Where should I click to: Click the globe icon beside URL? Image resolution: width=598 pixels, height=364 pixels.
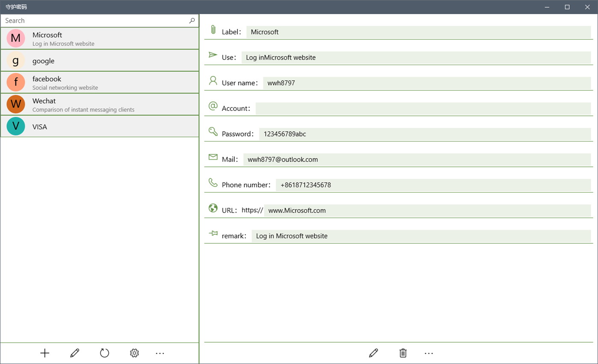pos(213,208)
